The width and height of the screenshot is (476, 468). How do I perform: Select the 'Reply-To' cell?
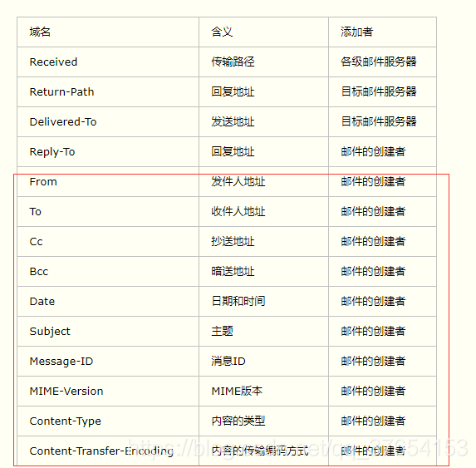[x=108, y=151]
